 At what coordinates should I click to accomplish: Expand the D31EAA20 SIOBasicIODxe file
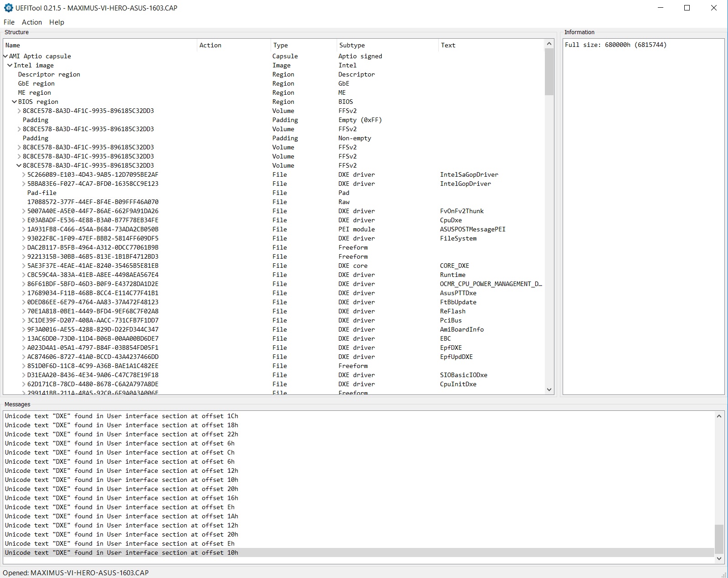click(24, 375)
